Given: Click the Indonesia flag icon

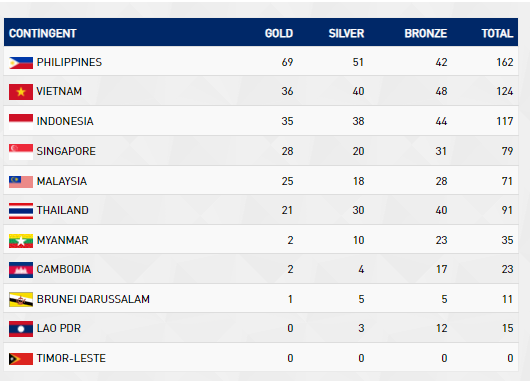Looking at the screenshot, I should tap(21, 122).
